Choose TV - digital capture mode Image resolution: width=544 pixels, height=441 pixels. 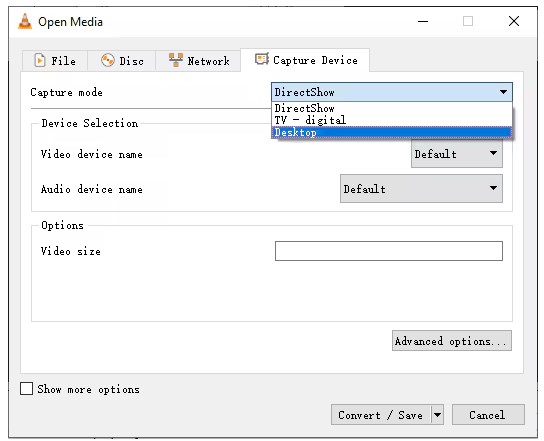coord(392,120)
